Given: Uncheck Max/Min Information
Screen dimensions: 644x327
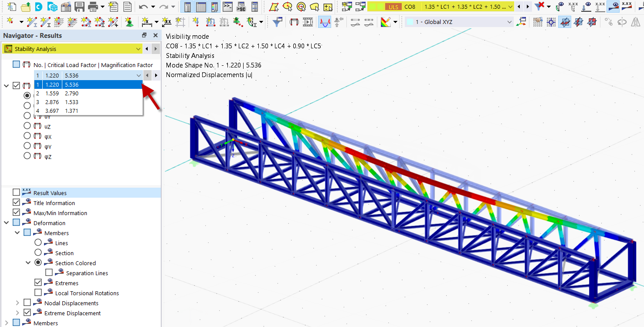Looking at the screenshot, I should tap(17, 212).
